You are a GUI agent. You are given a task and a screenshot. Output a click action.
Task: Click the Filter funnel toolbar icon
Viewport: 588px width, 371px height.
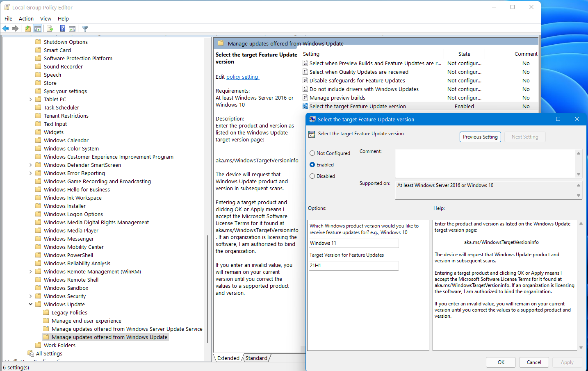(x=85, y=28)
